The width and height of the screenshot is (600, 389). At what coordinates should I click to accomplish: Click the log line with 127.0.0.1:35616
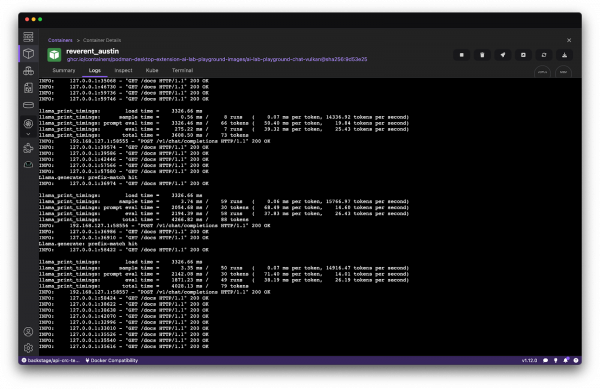click(x=124, y=347)
